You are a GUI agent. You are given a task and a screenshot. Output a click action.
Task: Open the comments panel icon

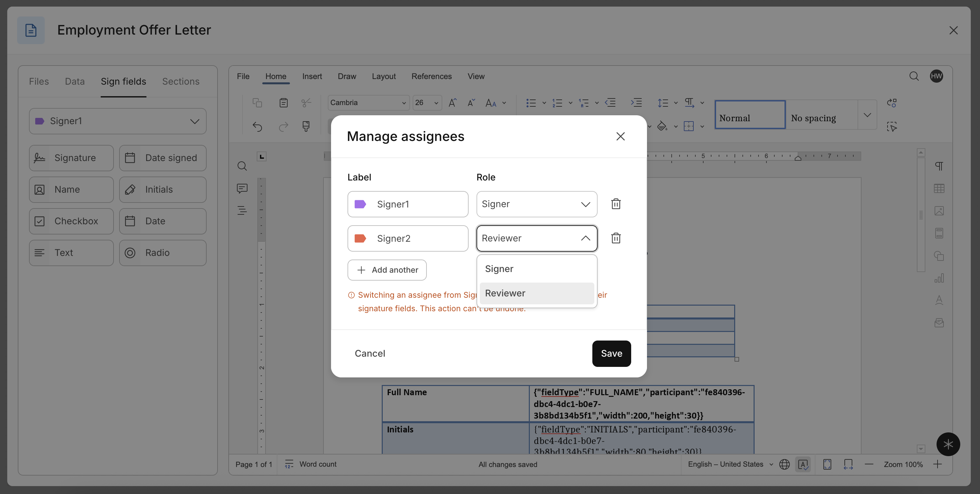242,188
